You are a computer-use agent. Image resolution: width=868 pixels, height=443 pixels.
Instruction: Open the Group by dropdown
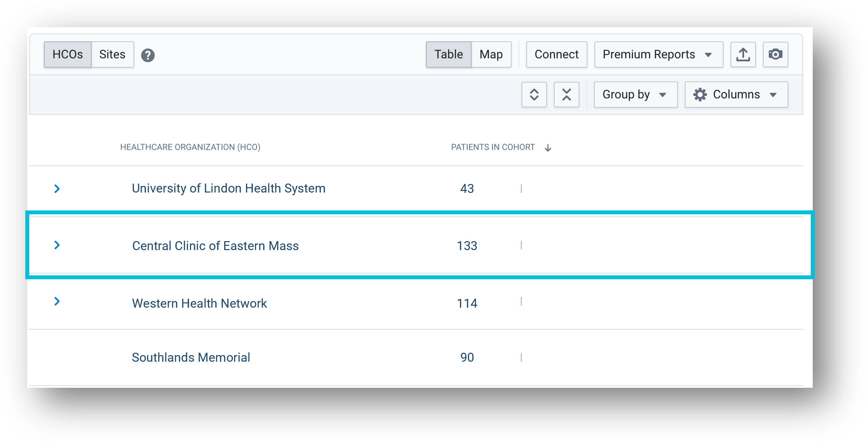pos(635,95)
